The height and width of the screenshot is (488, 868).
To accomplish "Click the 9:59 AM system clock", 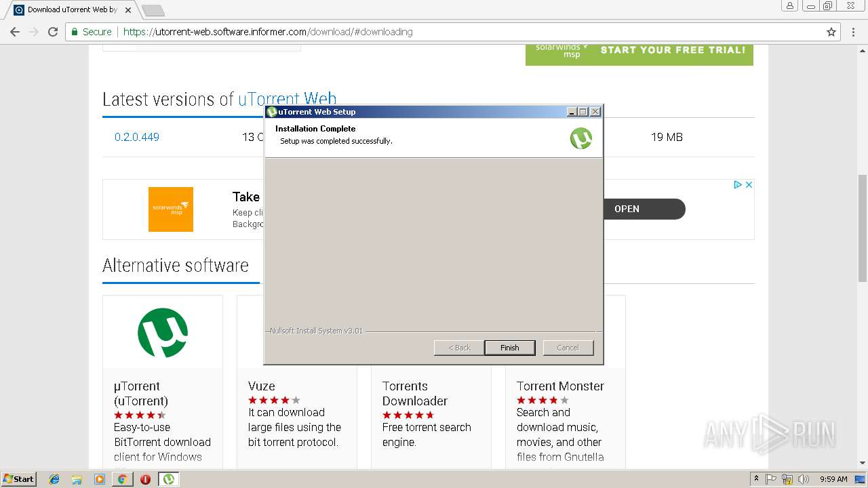I will pyautogui.click(x=833, y=479).
